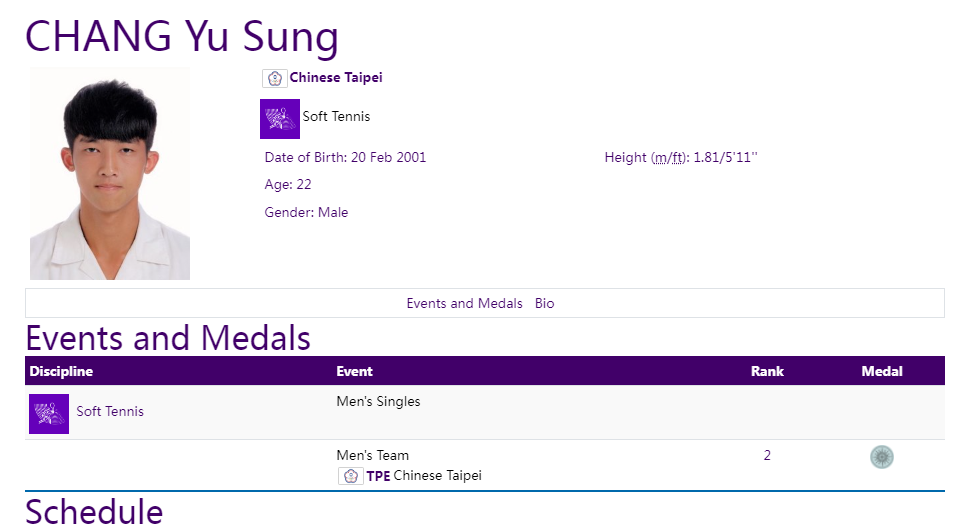The image size is (972, 532).
Task: Open the Soft Tennis discipline link in table
Action: click(x=110, y=411)
